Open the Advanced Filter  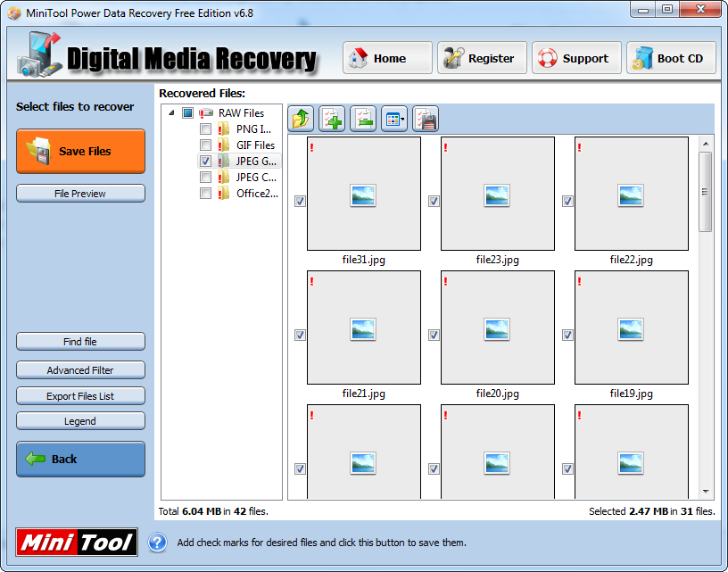(81, 370)
